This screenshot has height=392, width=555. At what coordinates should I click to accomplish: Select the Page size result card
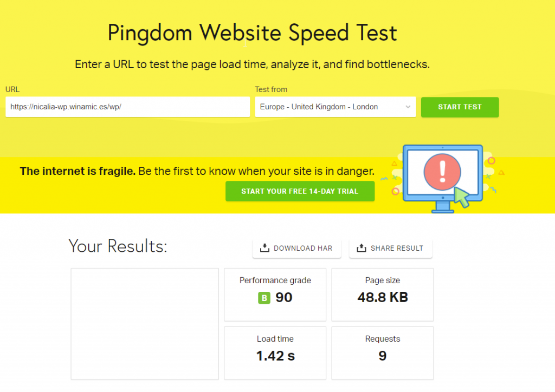(x=382, y=294)
